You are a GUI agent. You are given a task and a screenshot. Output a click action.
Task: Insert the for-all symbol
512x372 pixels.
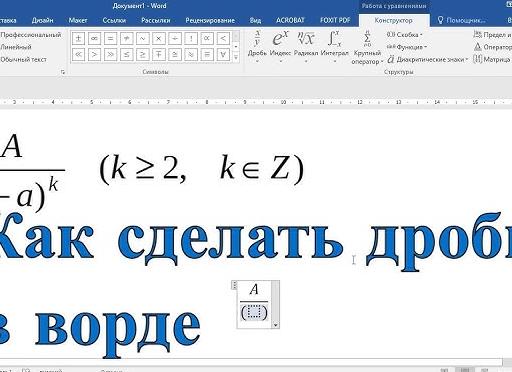223,54
